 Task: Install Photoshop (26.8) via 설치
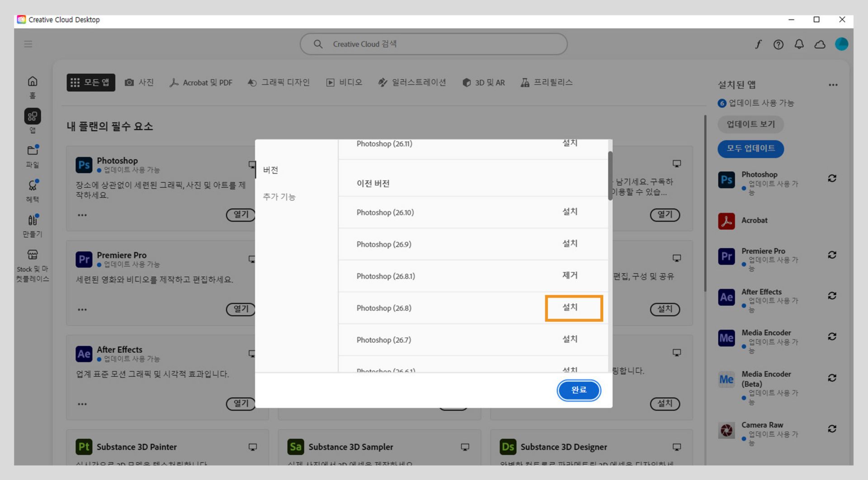coord(570,308)
